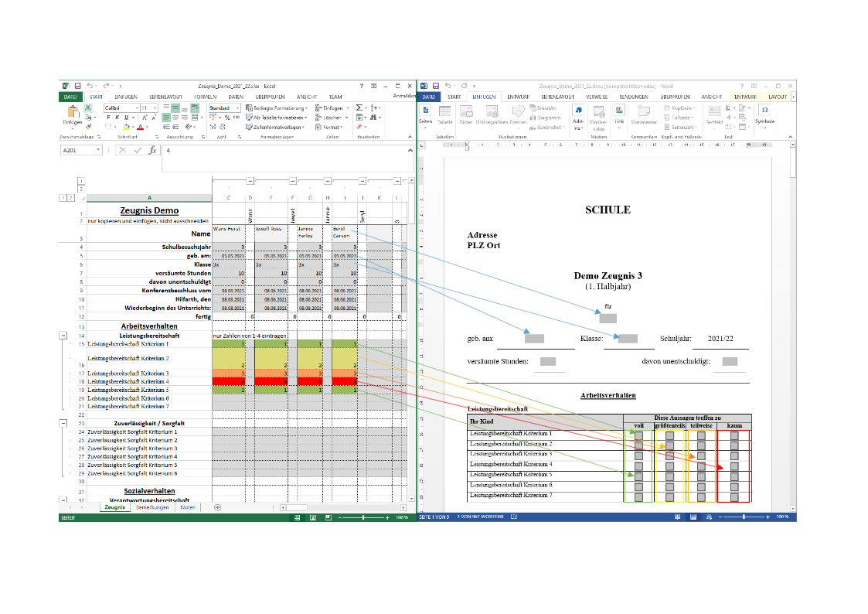The height and width of the screenshot is (614, 868).
Task: Click Excel's red font color A
Action: coord(140,128)
